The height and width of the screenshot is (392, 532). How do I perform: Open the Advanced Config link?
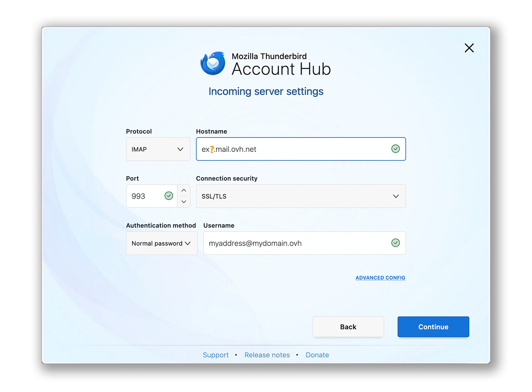point(380,278)
